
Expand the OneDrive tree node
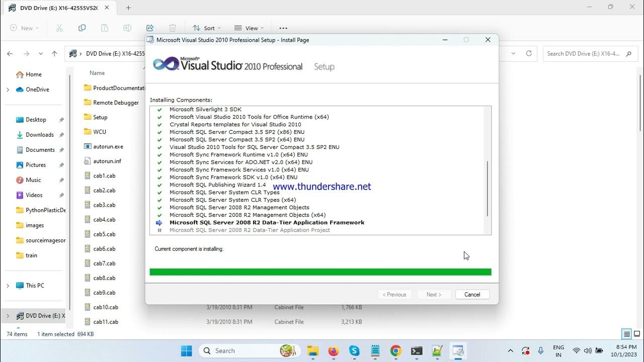pyautogui.click(x=8, y=89)
